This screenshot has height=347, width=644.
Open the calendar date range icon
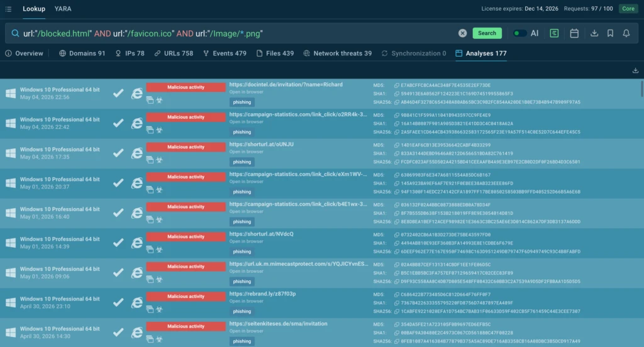pos(574,33)
